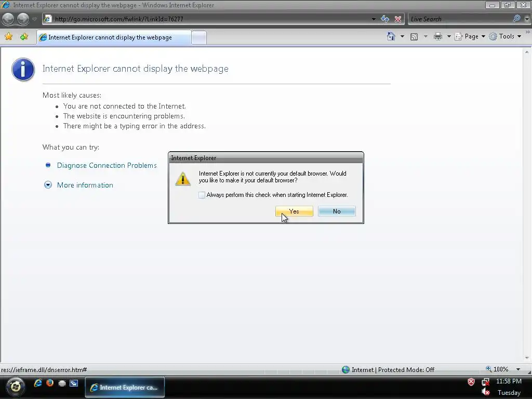This screenshot has width=532, height=399.
Task: Click the Yes button in the dialog
Action: click(294, 211)
